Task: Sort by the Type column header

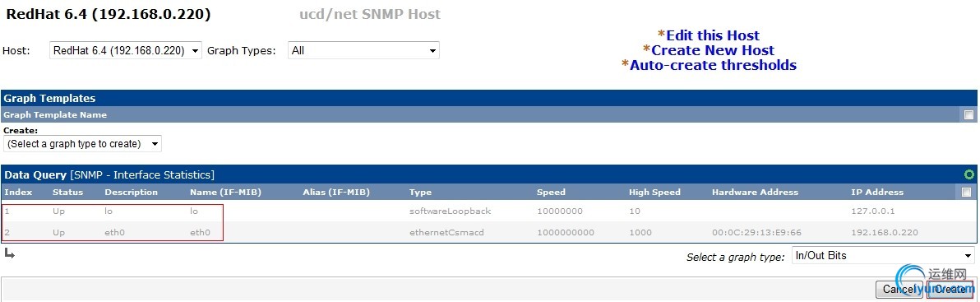Action: click(421, 192)
